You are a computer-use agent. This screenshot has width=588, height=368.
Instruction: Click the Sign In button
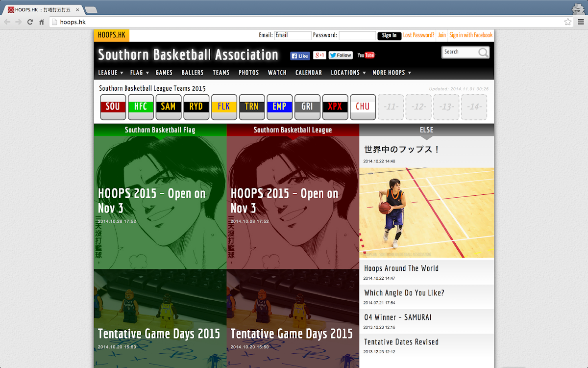pyautogui.click(x=390, y=35)
